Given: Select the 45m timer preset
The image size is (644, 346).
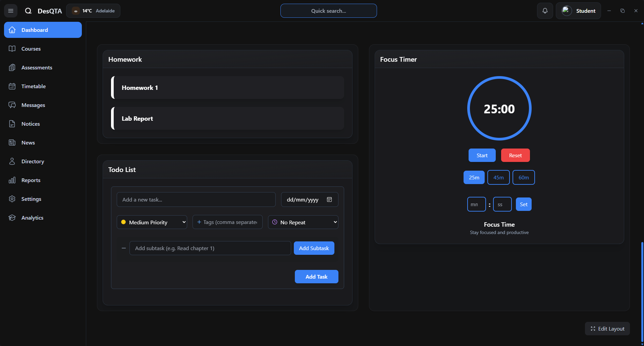Looking at the screenshot, I should point(498,177).
